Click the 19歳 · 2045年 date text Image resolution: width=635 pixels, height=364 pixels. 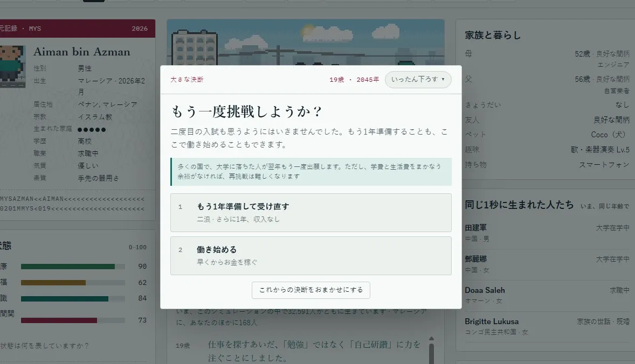[354, 80]
